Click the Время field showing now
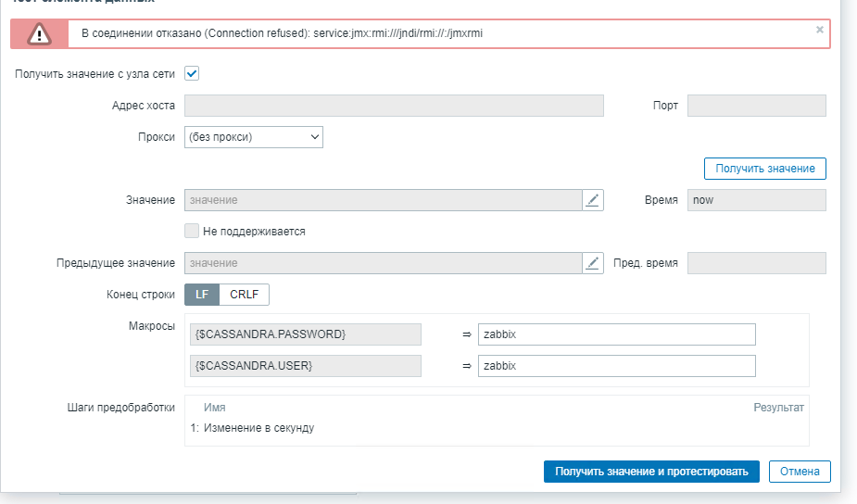The height and width of the screenshot is (504, 857). [756, 200]
